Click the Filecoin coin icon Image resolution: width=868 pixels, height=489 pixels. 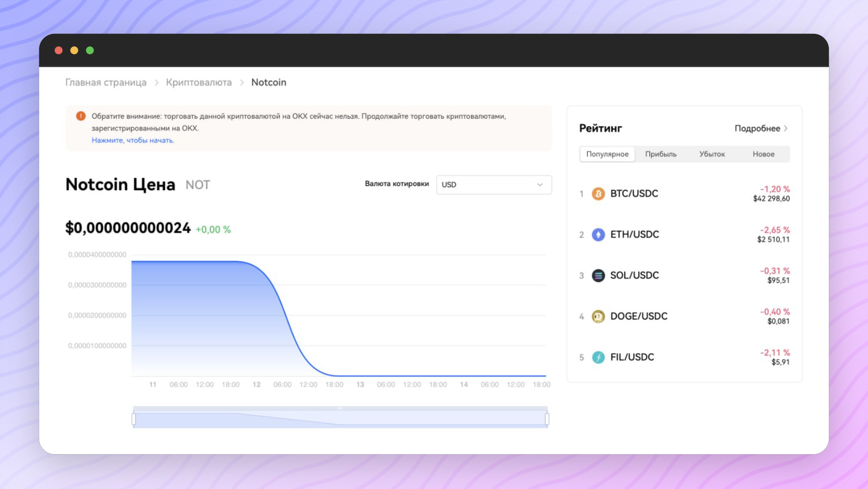click(x=598, y=357)
